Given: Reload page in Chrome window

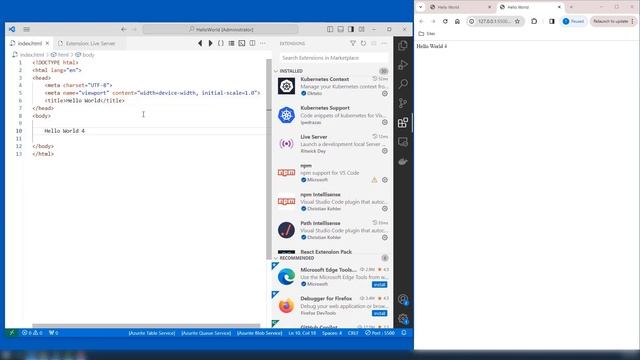Looking at the screenshot, I should tap(445, 21).
